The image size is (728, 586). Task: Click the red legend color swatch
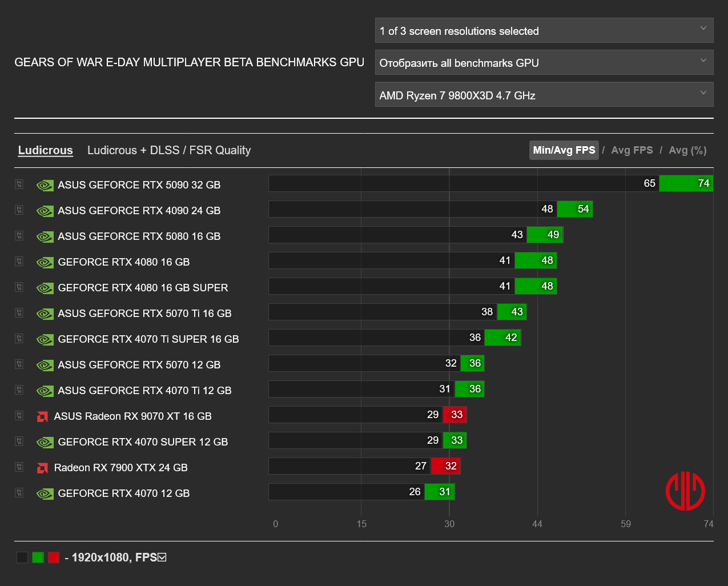point(54,557)
